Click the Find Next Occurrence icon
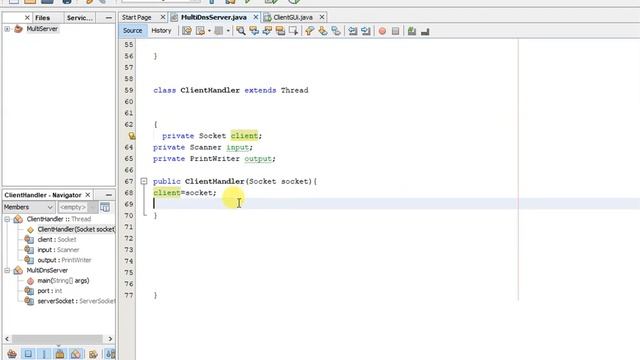 point(267,31)
